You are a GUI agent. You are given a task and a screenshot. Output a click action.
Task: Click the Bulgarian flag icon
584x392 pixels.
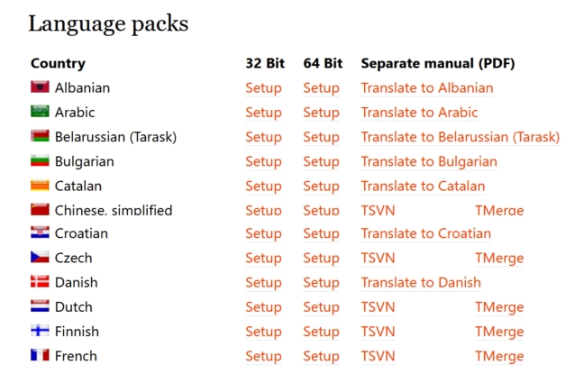tap(40, 160)
